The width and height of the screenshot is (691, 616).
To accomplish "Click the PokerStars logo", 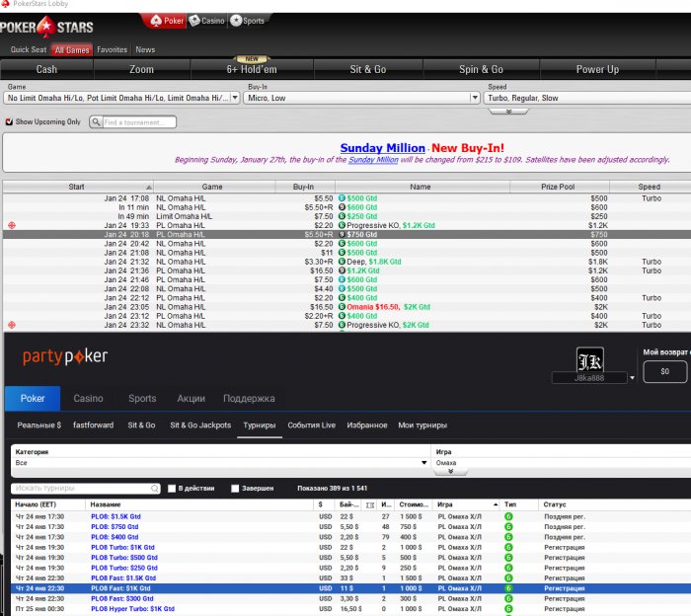I will (x=46, y=28).
